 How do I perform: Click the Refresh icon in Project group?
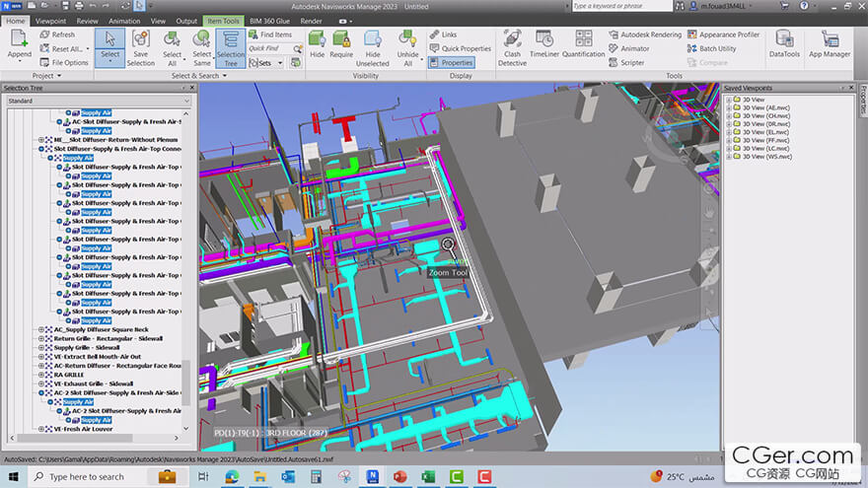44,35
